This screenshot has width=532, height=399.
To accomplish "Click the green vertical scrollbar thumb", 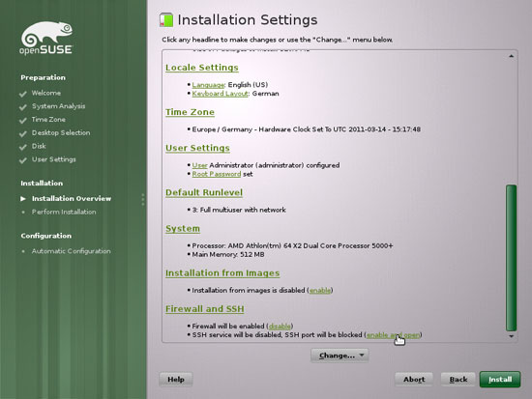I will coord(511,258).
